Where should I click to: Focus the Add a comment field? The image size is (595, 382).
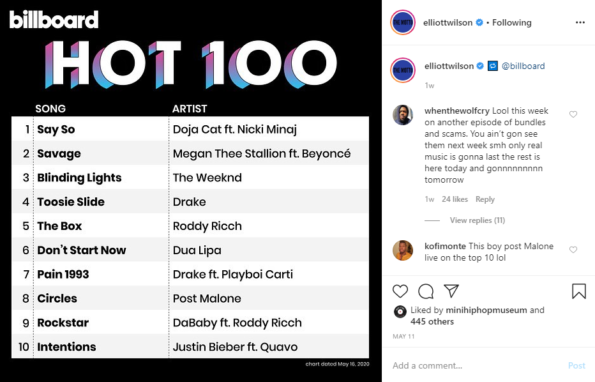(x=476, y=366)
